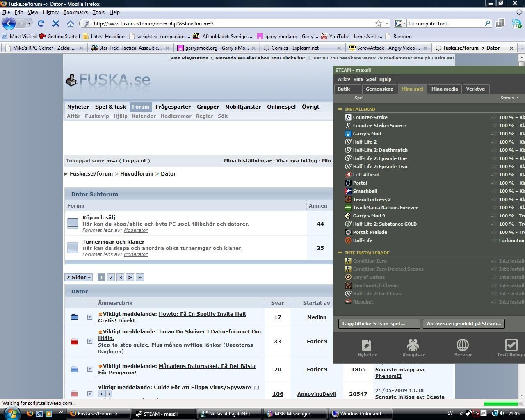Toggle favorite star for Portal

click(x=494, y=183)
